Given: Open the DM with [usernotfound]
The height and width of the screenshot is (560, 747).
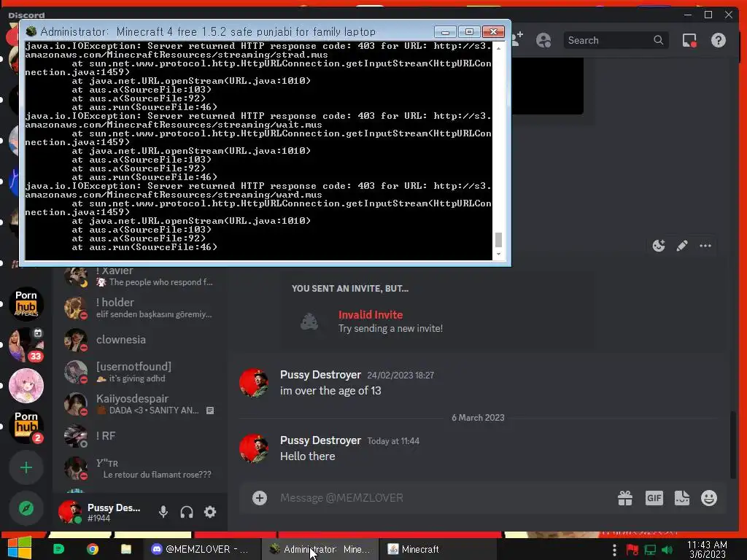Looking at the screenshot, I should [140, 371].
